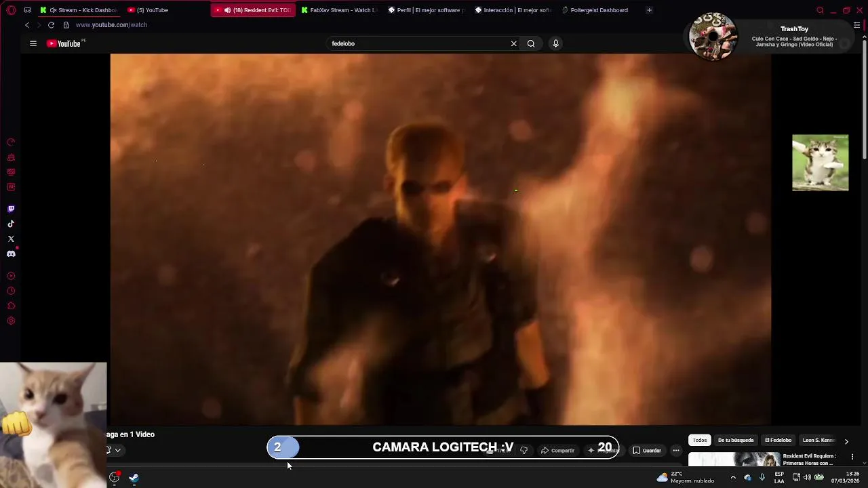Open sidebar settings gear icon
The height and width of the screenshot is (488, 868).
coord(11,321)
